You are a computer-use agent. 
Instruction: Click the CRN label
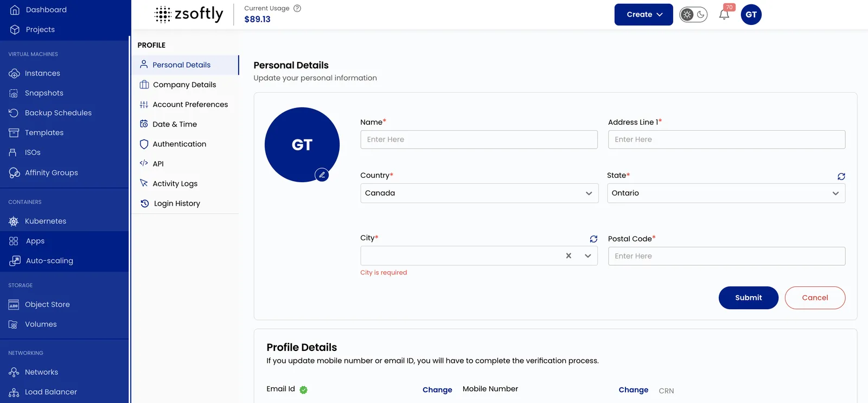(666, 391)
